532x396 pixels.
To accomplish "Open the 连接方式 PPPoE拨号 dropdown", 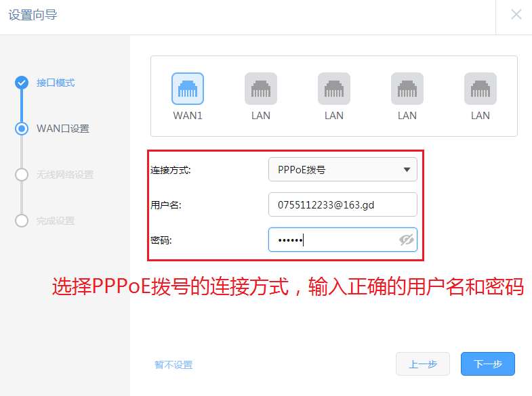I will (x=343, y=169).
